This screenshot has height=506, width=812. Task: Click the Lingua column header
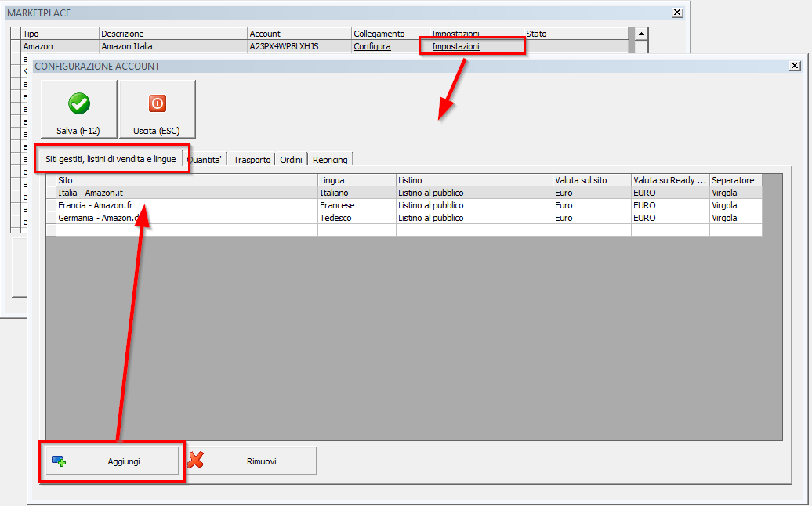pos(357,180)
